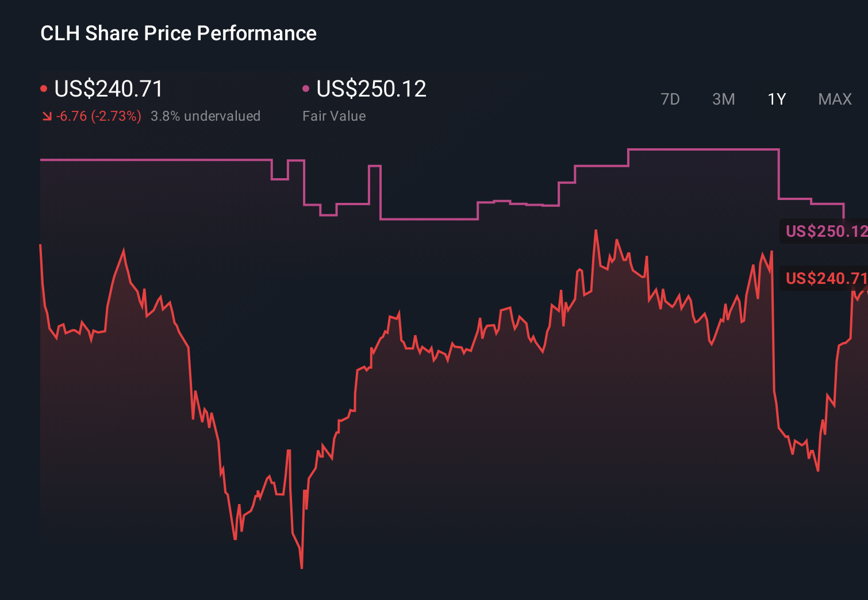Screen dimensions: 868x600
Task: Click the lowest dip of the share price line
Action: [301, 568]
